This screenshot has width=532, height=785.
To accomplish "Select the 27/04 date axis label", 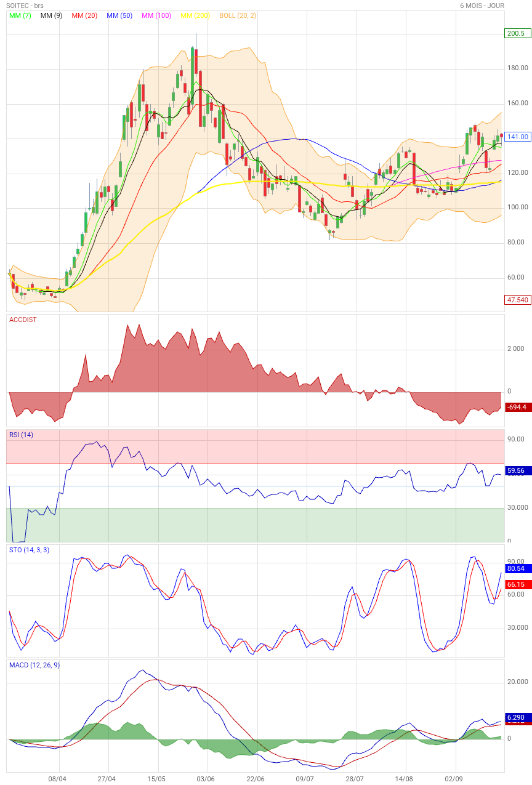I will click(107, 778).
